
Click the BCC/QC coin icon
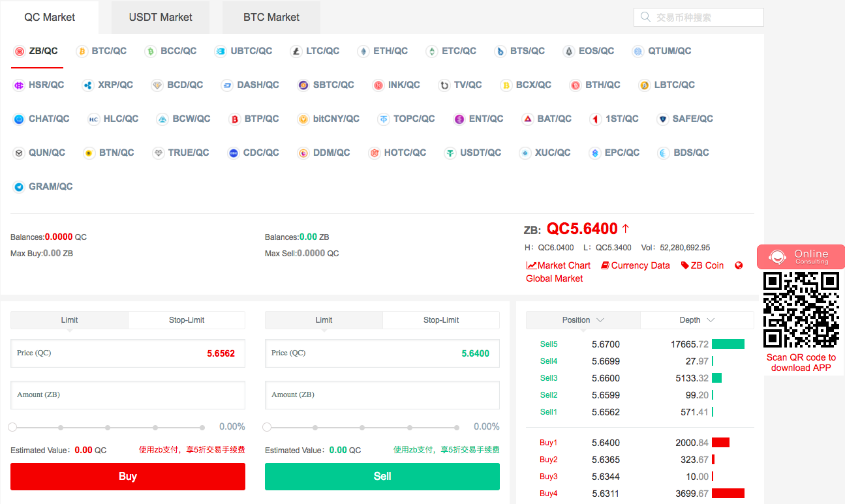pyautogui.click(x=150, y=51)
